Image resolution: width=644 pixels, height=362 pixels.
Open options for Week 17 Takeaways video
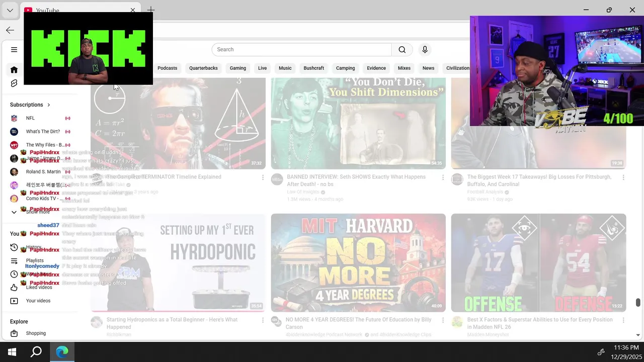click(623, 177)
